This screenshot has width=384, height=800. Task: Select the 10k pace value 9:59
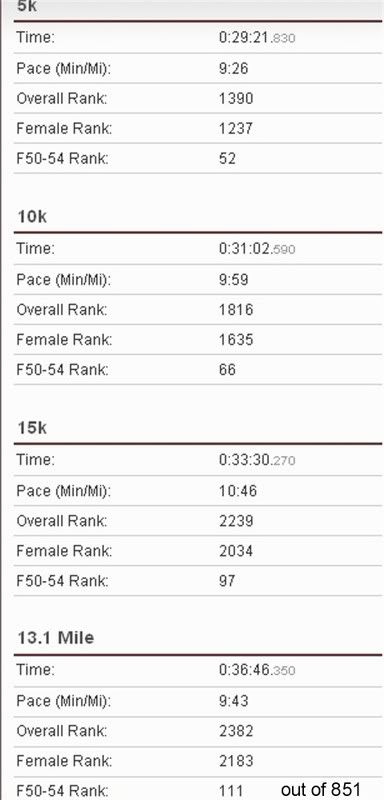(x=234, y=279)
